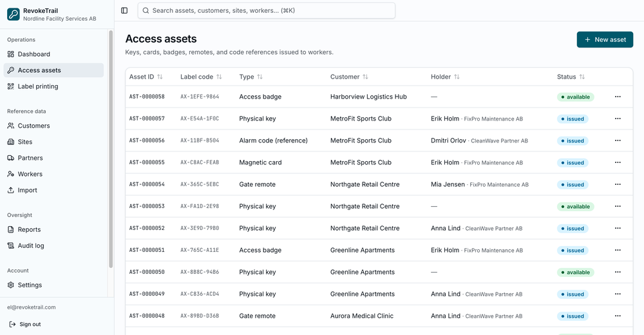Open the Dashboard page

[53, 54]
